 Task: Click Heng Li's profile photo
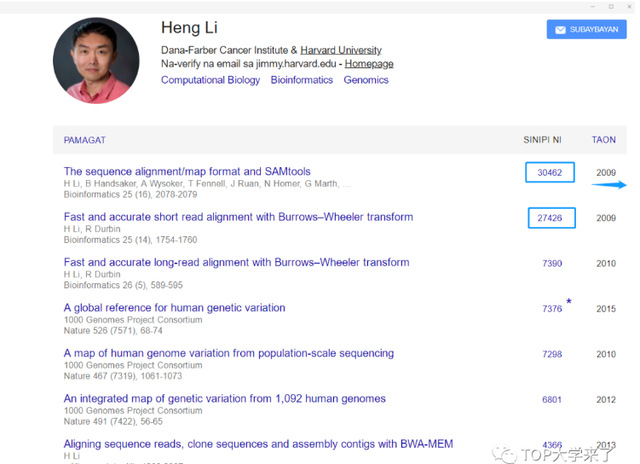[97, 60]
